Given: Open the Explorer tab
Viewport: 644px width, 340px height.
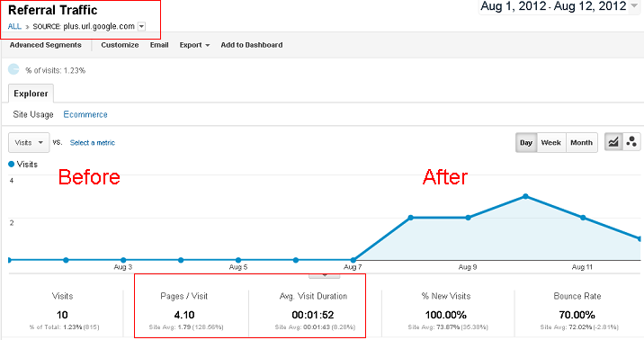Looking at the screenshot, I should click(31, 94).
